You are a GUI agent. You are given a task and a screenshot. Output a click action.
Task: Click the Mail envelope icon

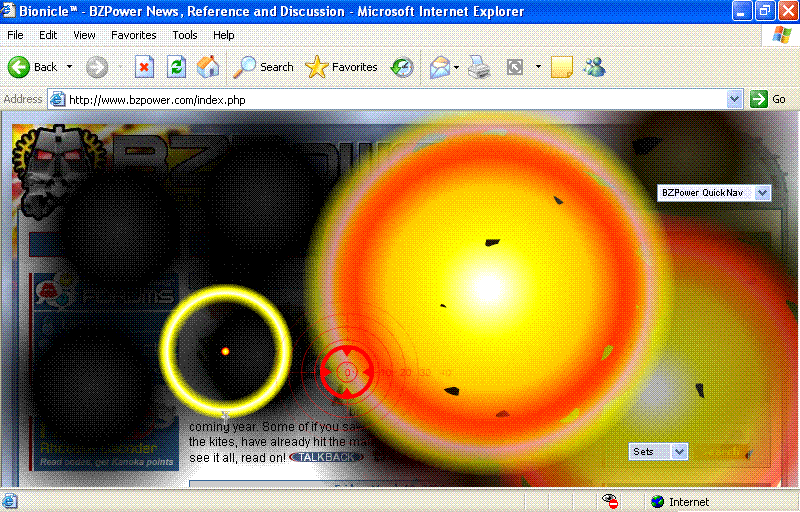[440, 67]
